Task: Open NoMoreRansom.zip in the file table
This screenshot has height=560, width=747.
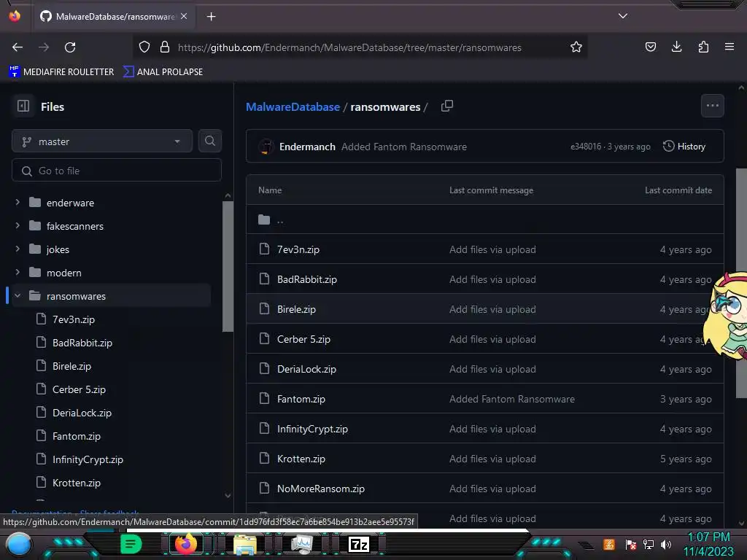Action: click(x=321, y=489)
